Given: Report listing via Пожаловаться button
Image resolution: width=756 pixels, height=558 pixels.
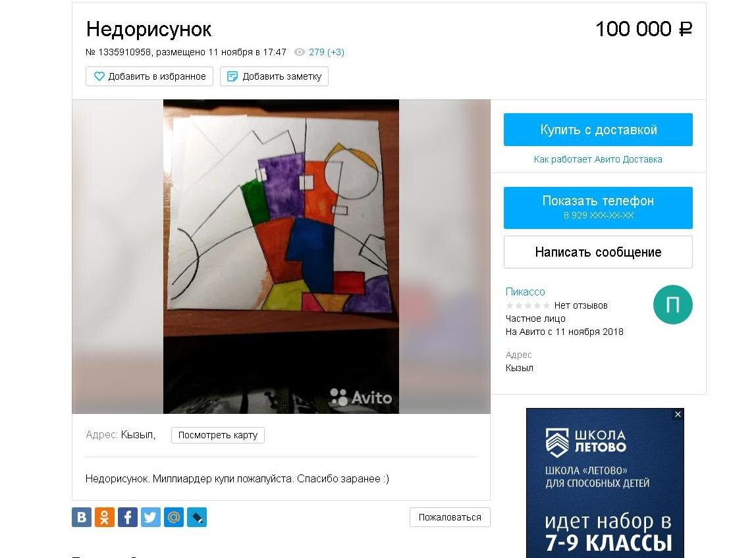Looking at the screenshot, I should point(450,517).
